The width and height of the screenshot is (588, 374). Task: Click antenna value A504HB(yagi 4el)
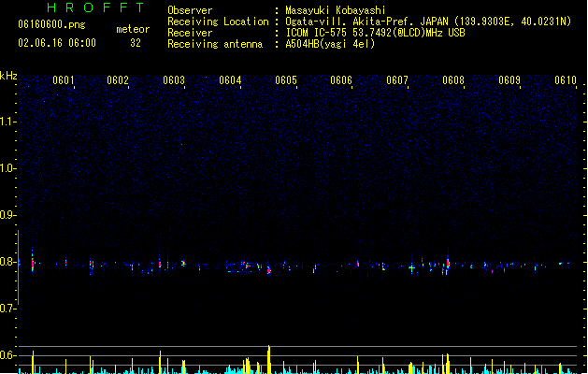(330, 44)
